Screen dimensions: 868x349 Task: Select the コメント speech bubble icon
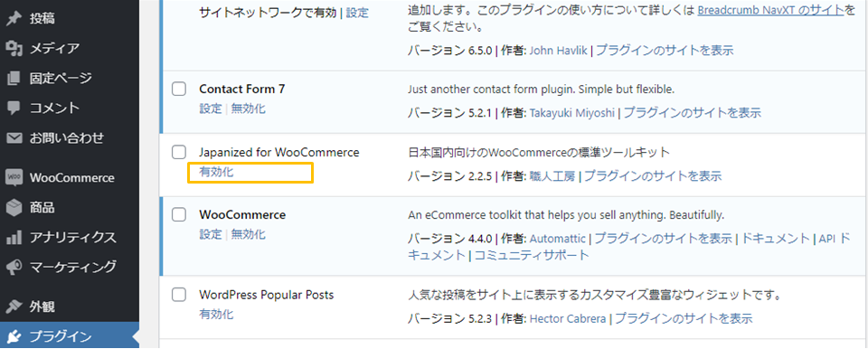(14, 108)
